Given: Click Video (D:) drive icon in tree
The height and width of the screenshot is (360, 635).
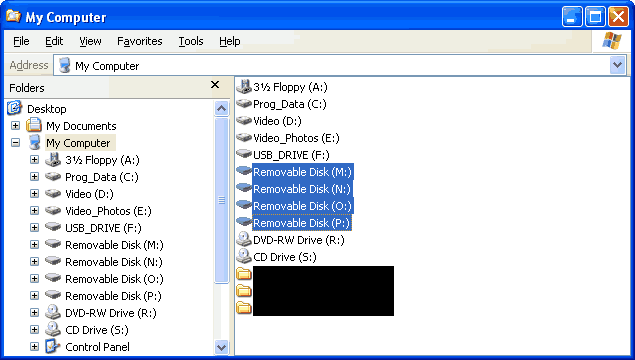Looking at the screenshot, I should [53, 194].
